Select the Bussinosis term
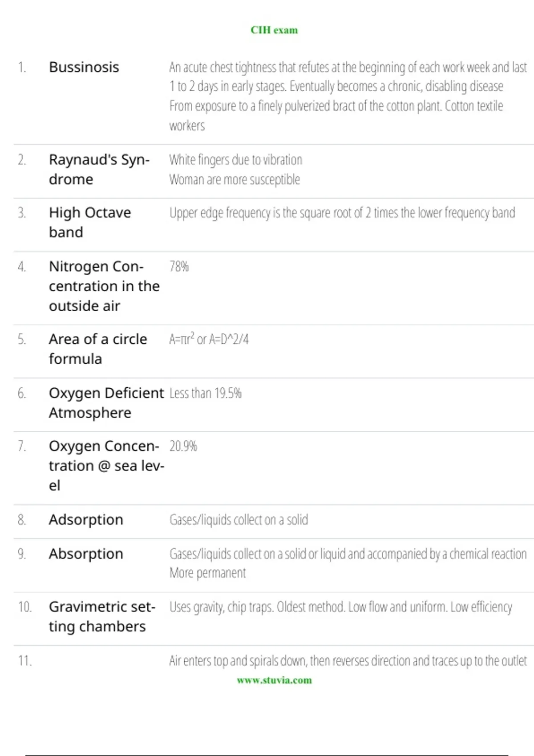Viewport: 534px width, 756px height. [x=84, y=67]
